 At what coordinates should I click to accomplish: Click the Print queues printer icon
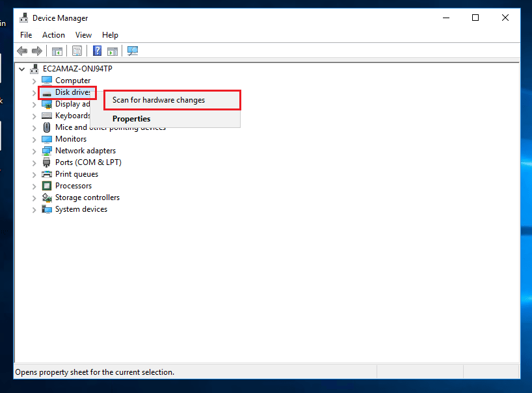coord(47,174)
